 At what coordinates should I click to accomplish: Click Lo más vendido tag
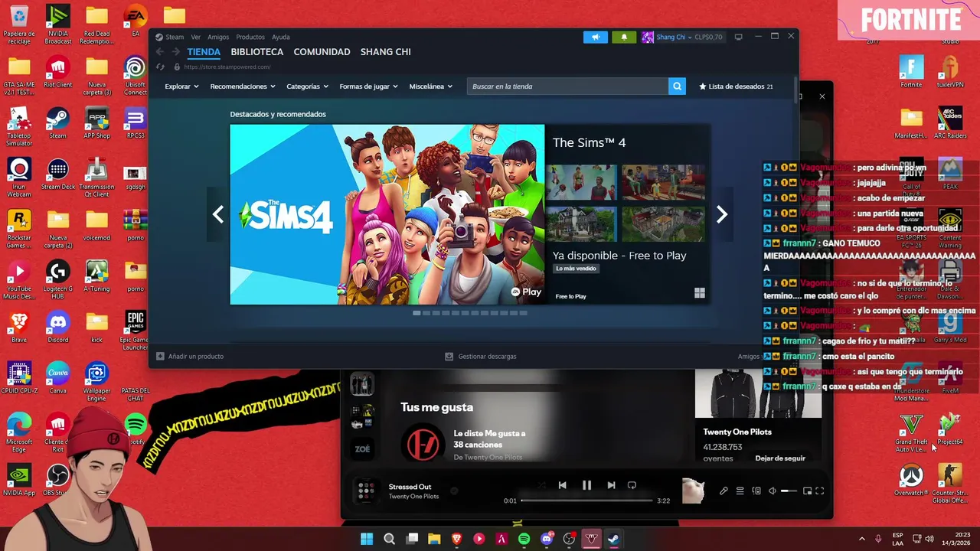(x=576, y=269)
